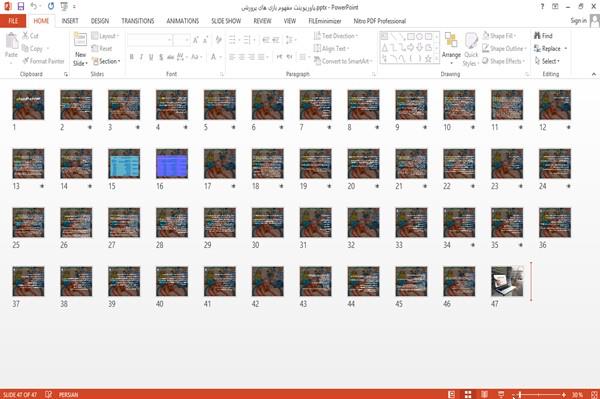The height and width of the screenshot is (399, 600).
Task: Click Quick Styles button
Action: 471,50
